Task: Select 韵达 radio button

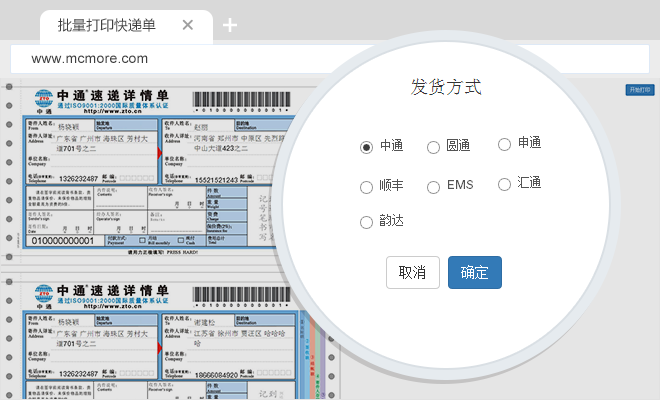Action: click(367, 221)
